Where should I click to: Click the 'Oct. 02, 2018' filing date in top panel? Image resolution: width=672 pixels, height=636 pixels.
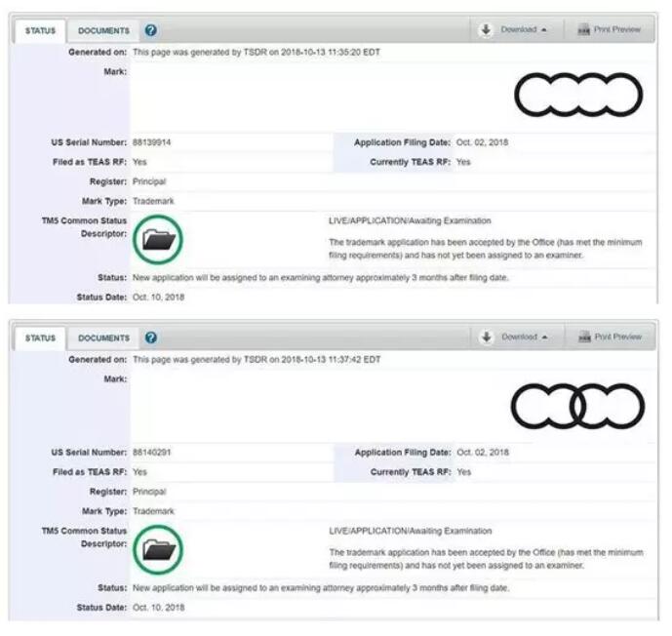(x=482, y=142)
